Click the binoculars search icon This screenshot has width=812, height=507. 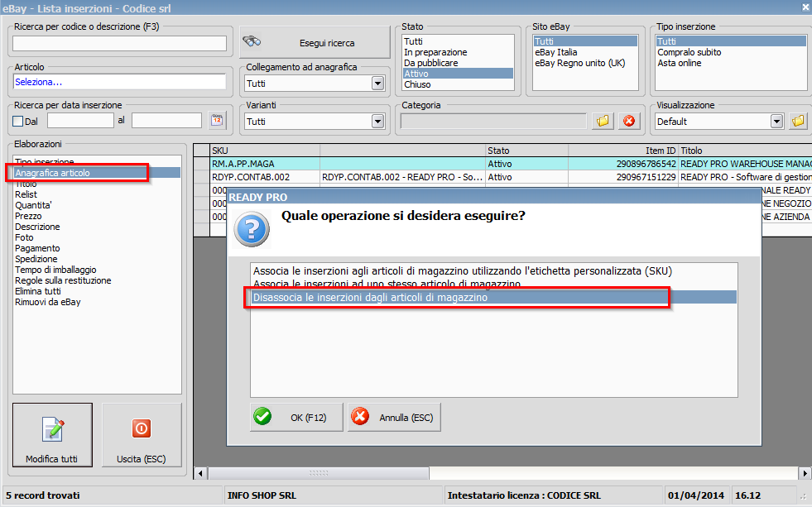pos(252,42)
